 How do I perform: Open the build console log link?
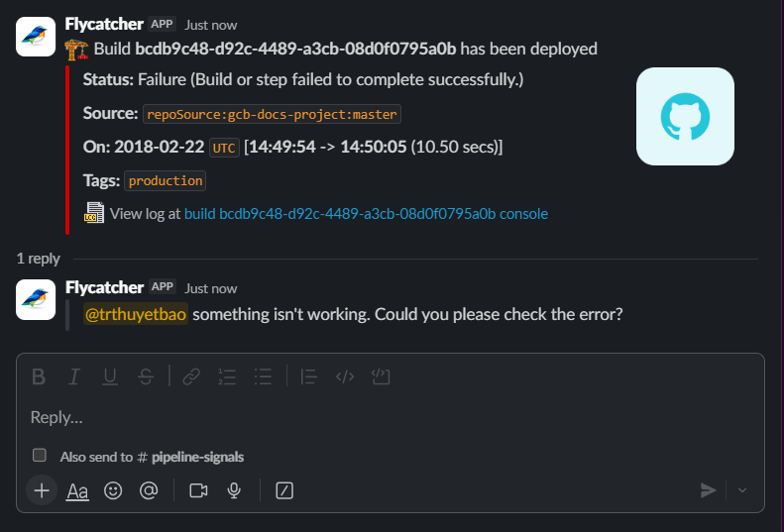[x=366, y=213]
